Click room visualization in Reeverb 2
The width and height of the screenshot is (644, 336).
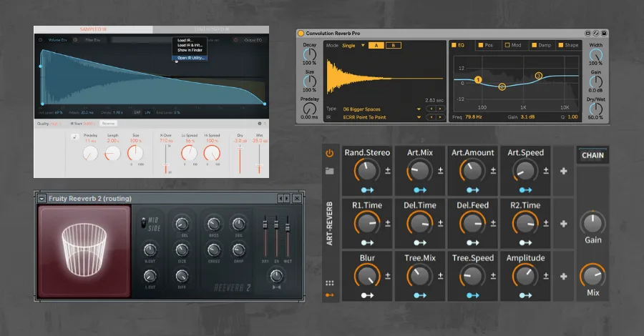click(84, 252)
